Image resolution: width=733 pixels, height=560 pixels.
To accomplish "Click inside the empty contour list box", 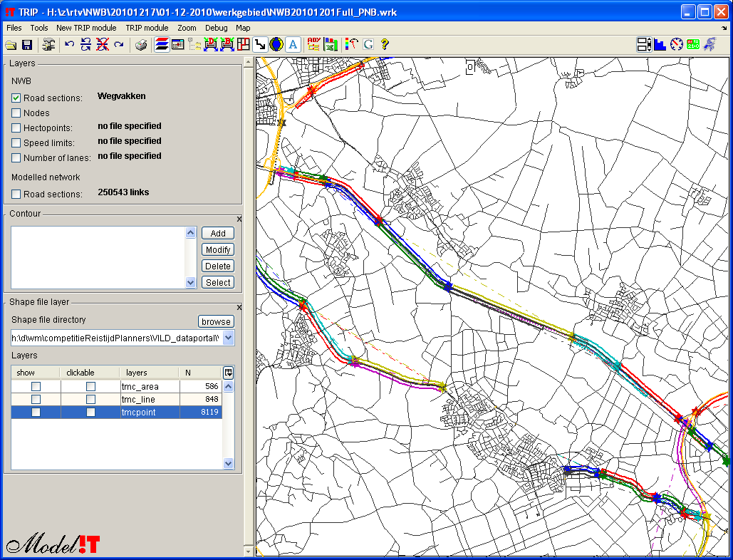I will pyautogui.click(x=98, y=257).
